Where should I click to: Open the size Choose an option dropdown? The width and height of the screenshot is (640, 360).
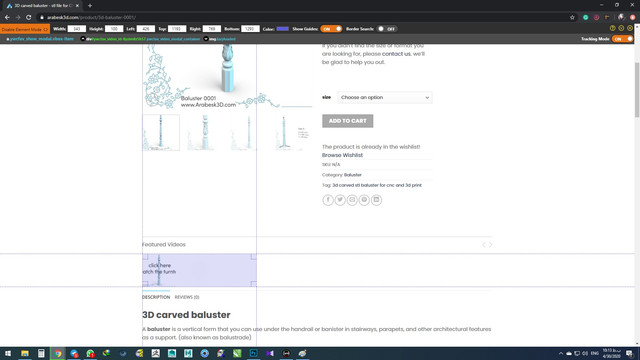(x=384, y=98)
